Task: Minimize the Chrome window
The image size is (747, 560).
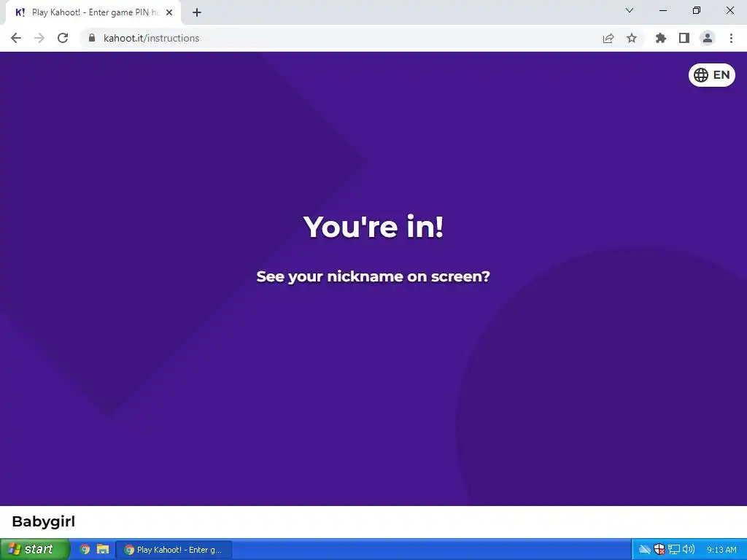Action: [x=662, y=10]
